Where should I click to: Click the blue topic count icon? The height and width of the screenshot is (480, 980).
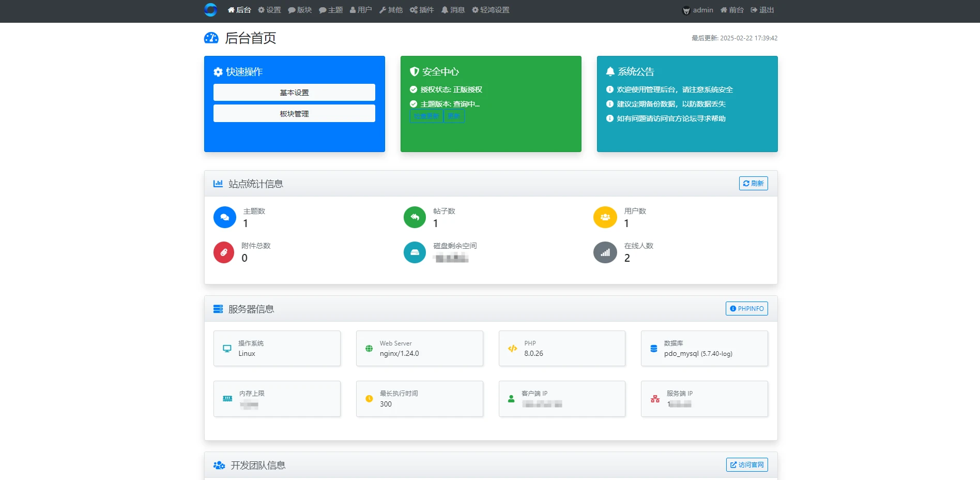coord(225,217)
